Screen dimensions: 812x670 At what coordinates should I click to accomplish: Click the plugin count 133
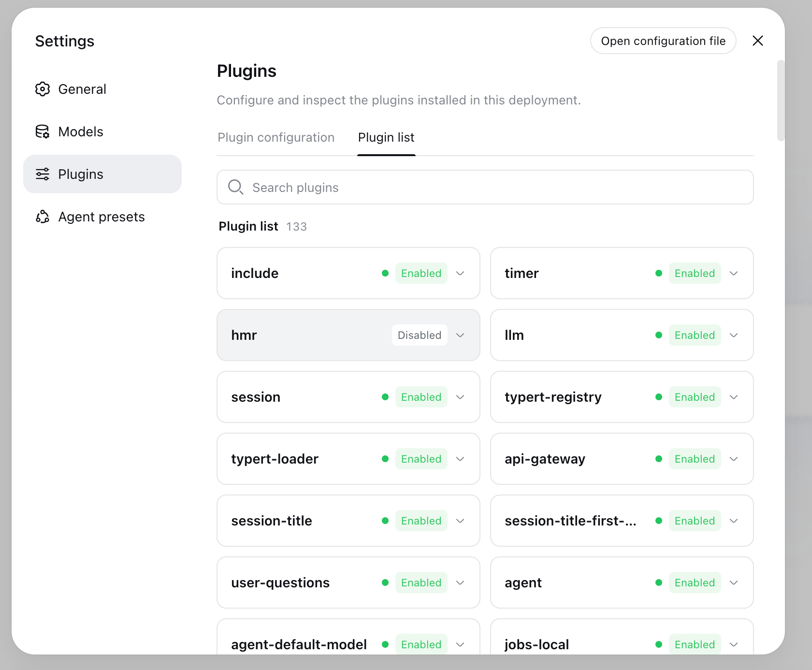pyautogui.click(x=296, y=227)
